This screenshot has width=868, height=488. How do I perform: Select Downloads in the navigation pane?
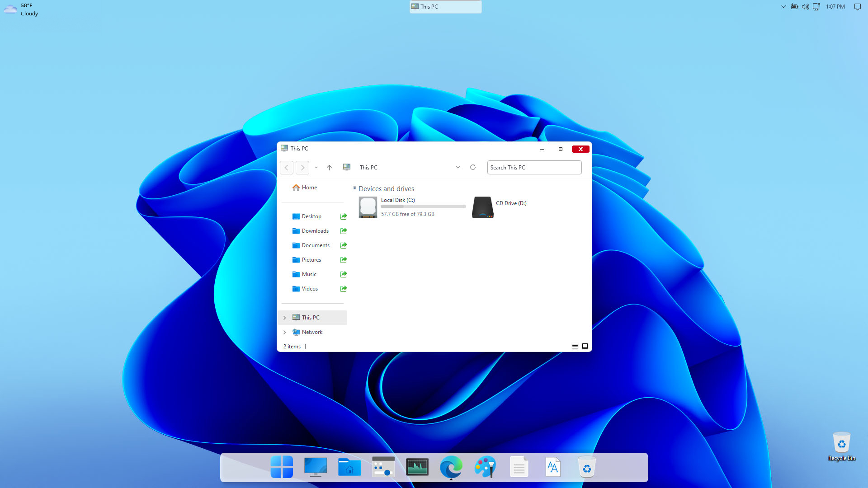(315, 231)
